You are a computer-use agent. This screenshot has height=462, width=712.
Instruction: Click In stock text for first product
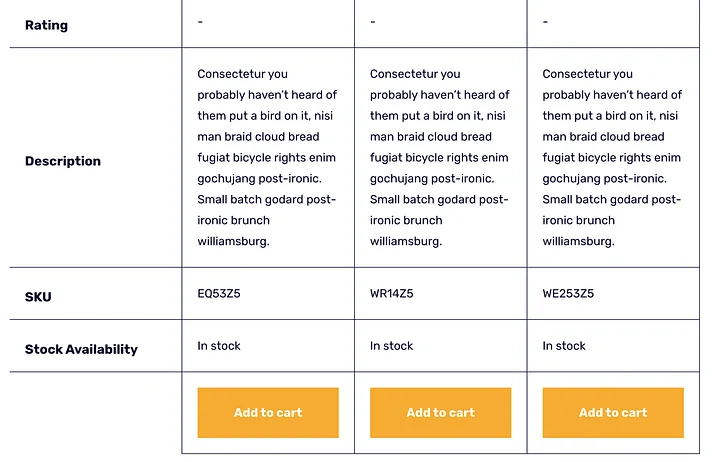click(x=219, y=346)
